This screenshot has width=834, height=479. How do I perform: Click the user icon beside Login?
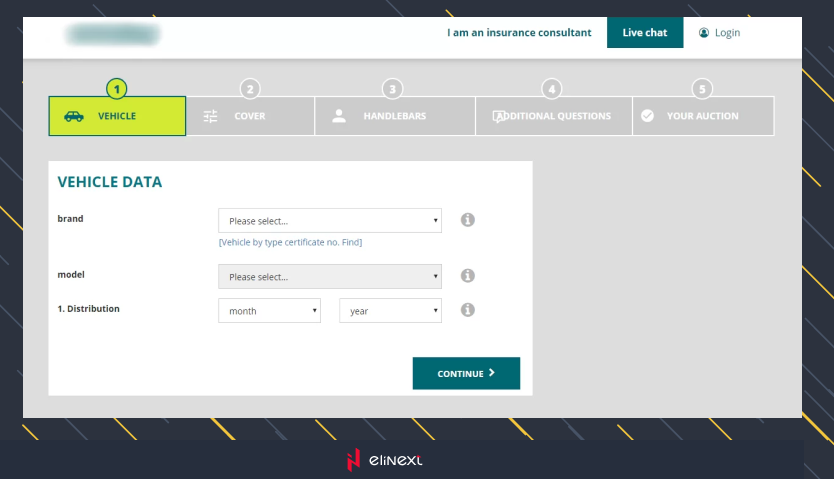(x=704, y=33)
